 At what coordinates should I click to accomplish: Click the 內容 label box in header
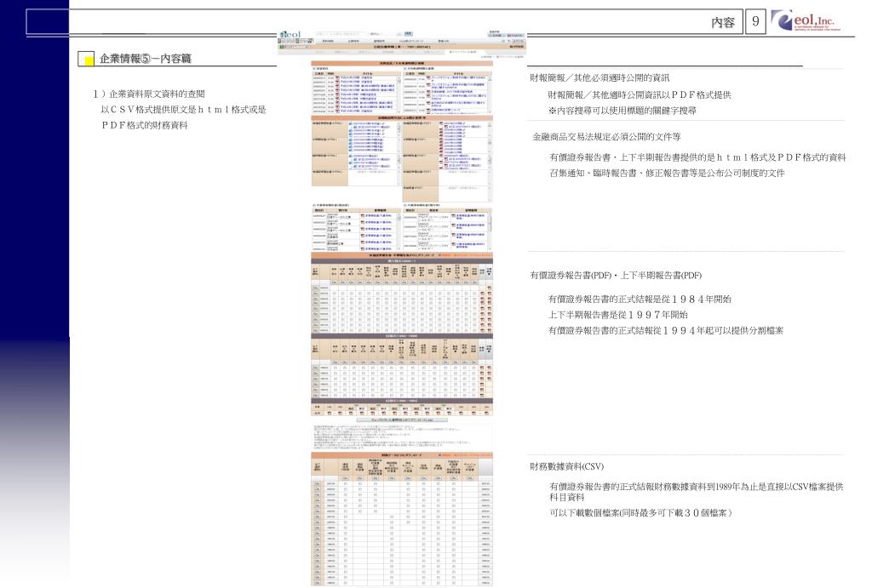(723, 22)
